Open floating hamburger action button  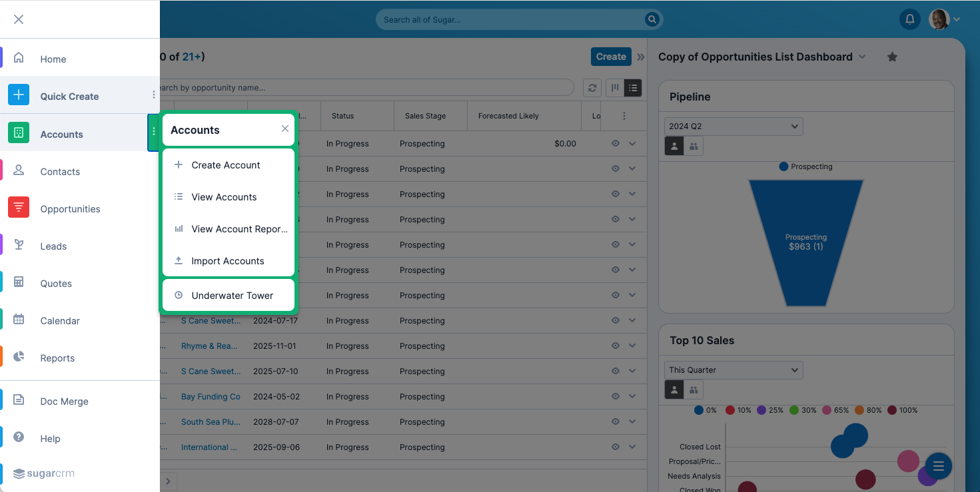[939, 466]
